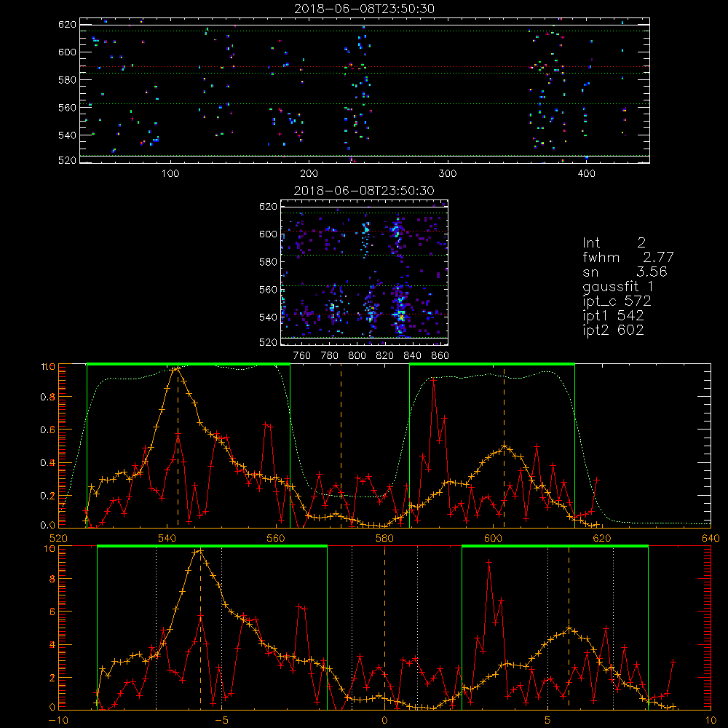Click x-axis label 100 on top plot
728x728 pixels.
click(170, 174)
